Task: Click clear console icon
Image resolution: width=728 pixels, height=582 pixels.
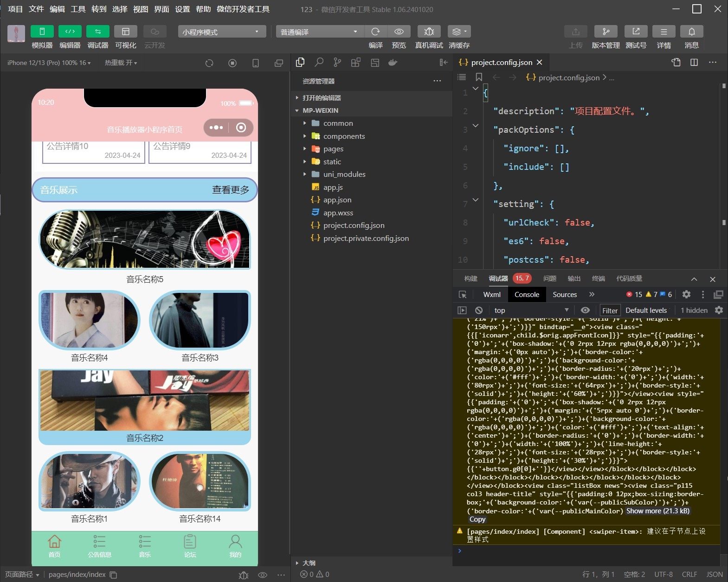Action: click(x=479, y=310)
